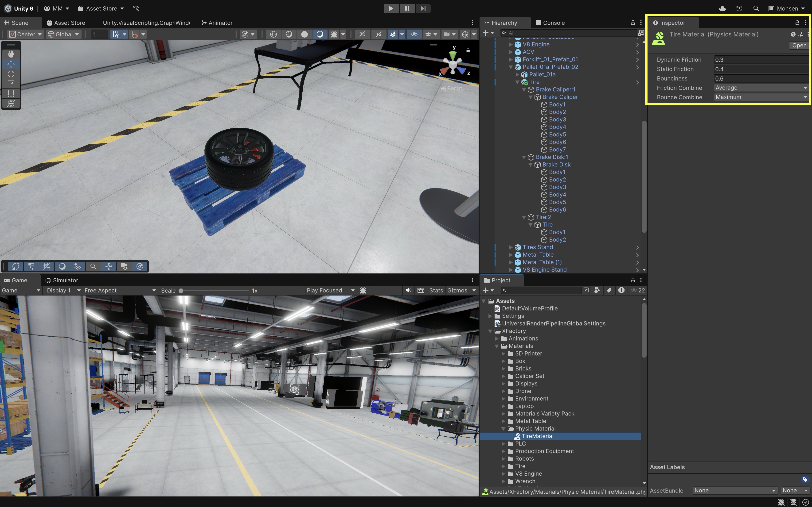Click the Gizmos button in Game view
This screenshot has height=507, width=812.
click(457, 290)
